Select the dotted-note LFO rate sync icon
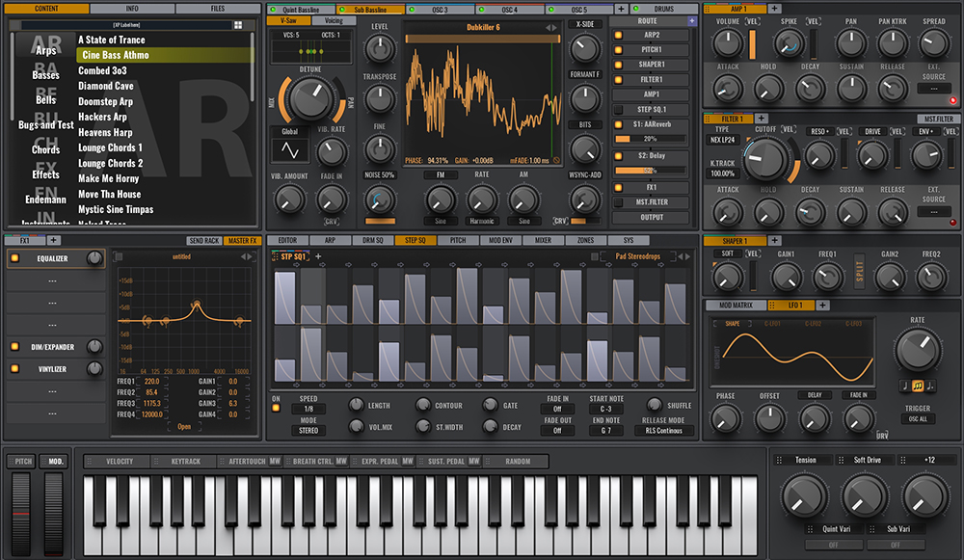Screen dimensions: 964x560 tap(930, 387)
